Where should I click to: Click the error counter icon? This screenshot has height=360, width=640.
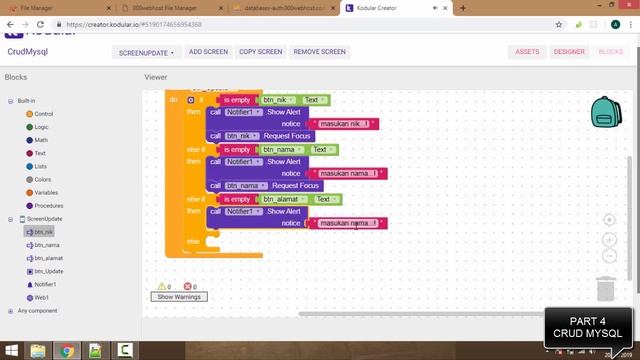point(187,286)
